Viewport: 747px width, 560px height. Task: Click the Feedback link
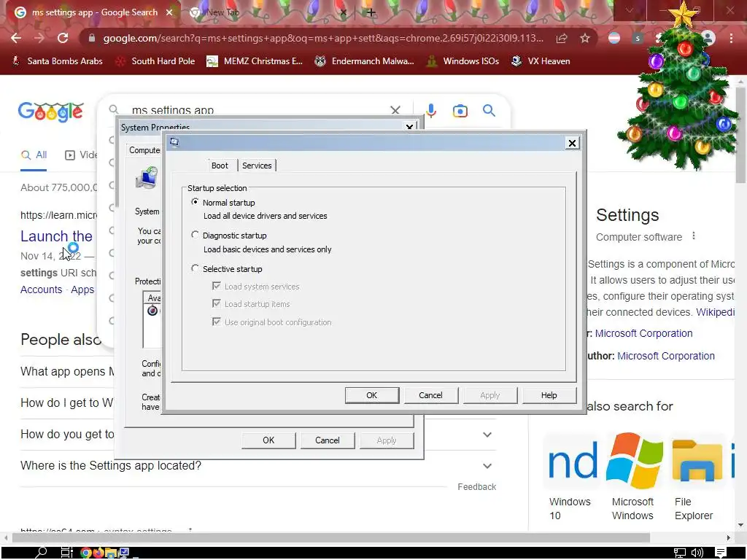point(477,486)
